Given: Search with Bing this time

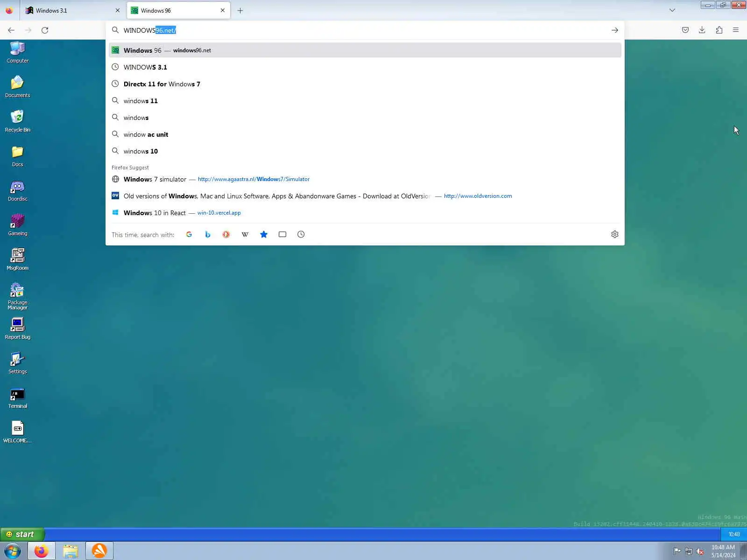Looking at the screenshot, I should pos(208,234).
